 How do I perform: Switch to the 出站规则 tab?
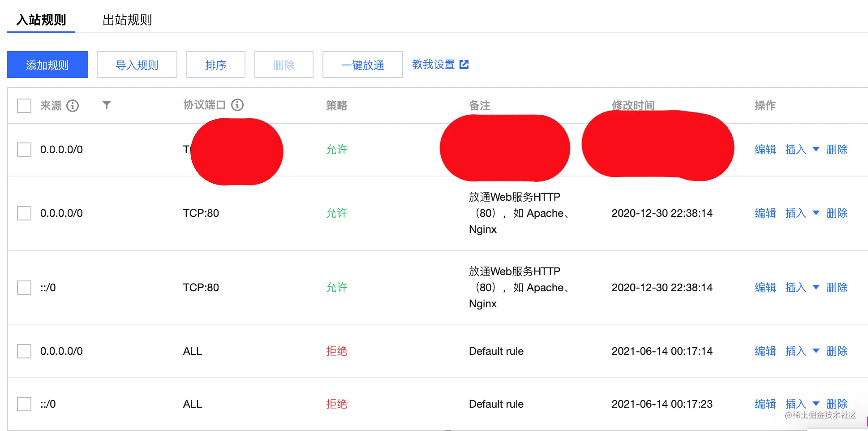pyautogui.click(x=127, y=20)
